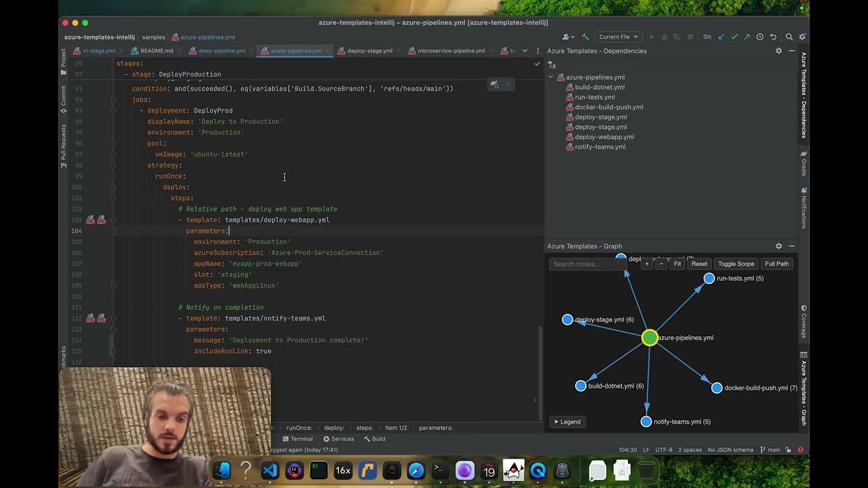The width and height of the screenshot is (868, 488).
Task: Select docker-build-push.yml in dependency tree
Action: tap(609, 107)
